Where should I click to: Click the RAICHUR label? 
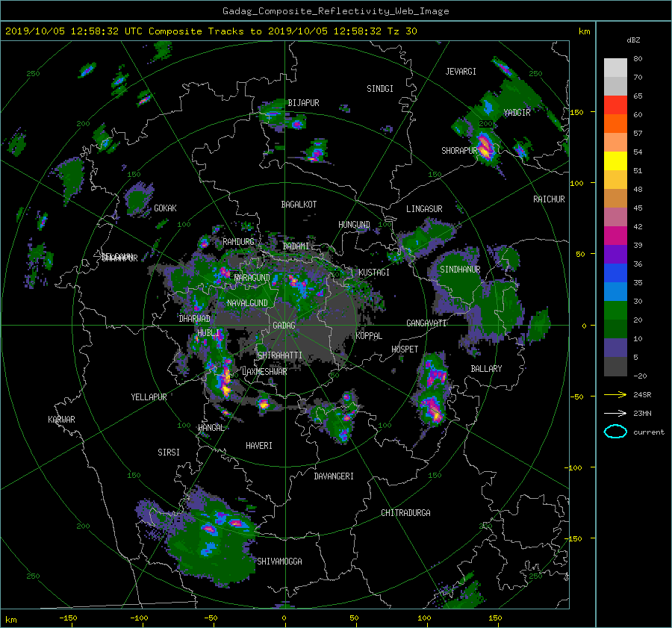[549, 199]
